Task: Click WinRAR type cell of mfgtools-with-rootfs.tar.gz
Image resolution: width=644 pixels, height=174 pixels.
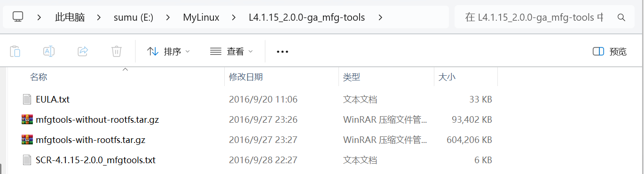Action: [x=385, y=140]
